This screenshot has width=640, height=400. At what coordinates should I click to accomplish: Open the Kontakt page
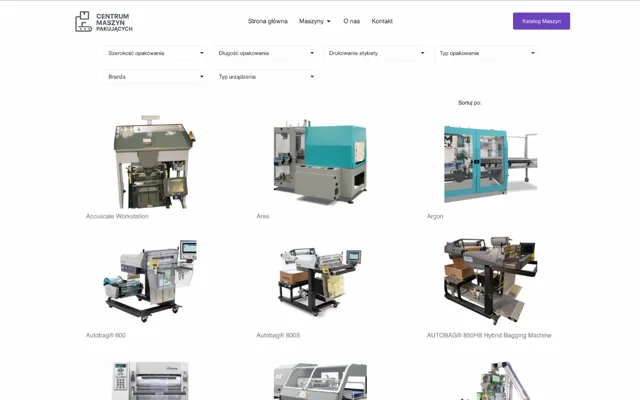382,21
